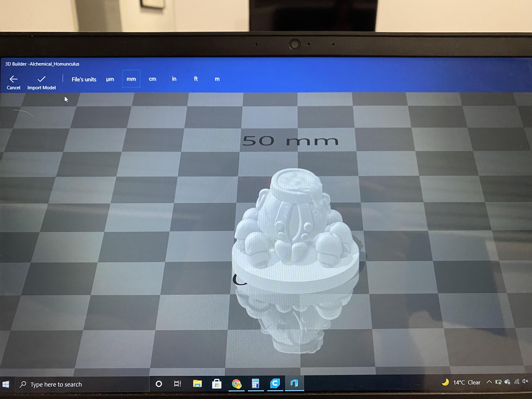Expand hidden system tray icons
Viewport: 532px width, 399px height.
489,382
